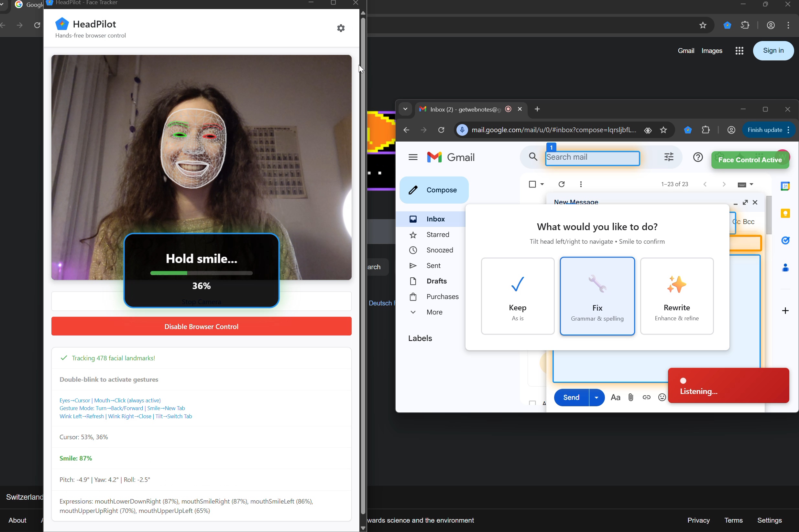
Task: Click the insert link icon
Action: (x=646, y=397)
